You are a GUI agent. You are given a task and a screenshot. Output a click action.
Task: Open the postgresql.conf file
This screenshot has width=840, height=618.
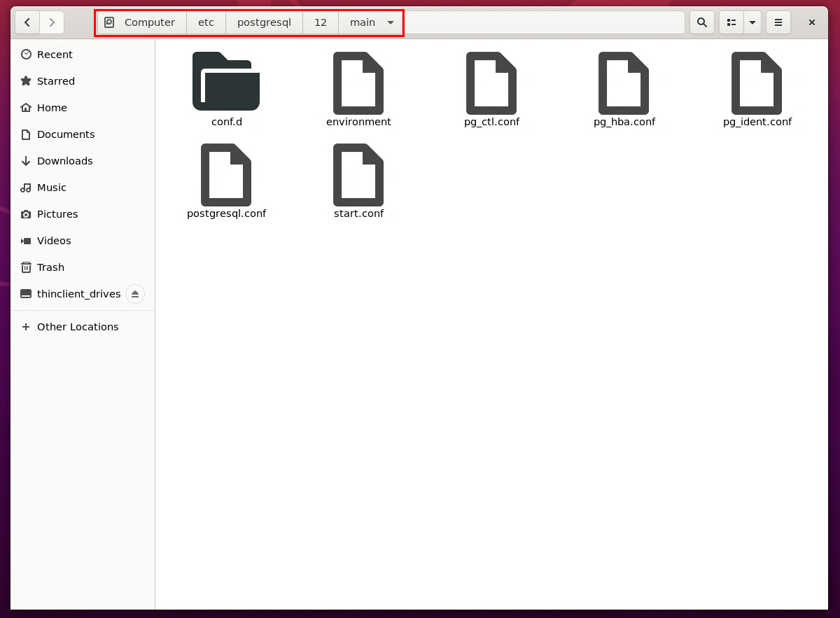pyautogui.click(x=226, y=174)
